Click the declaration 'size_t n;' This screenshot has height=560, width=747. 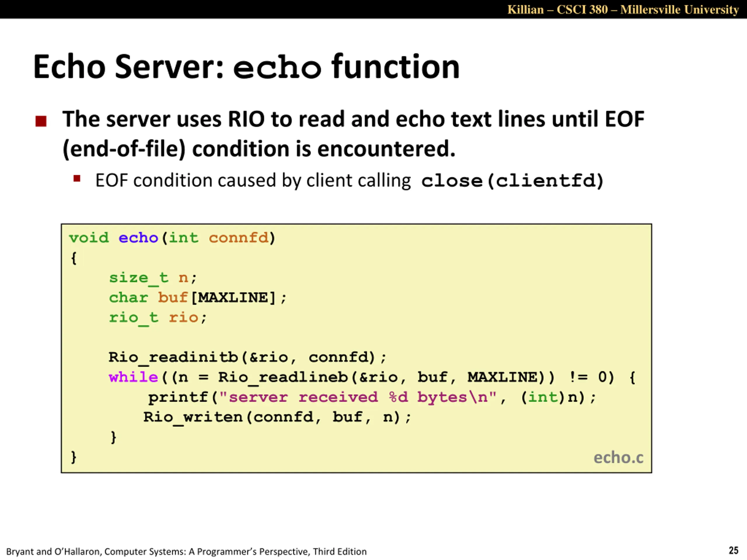tap(153, 278)
